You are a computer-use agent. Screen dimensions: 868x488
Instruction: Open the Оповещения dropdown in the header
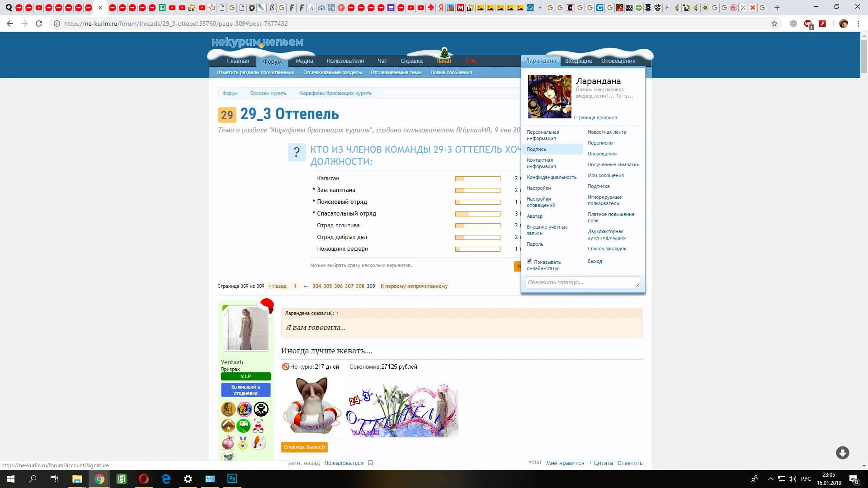tap(618, 61)
